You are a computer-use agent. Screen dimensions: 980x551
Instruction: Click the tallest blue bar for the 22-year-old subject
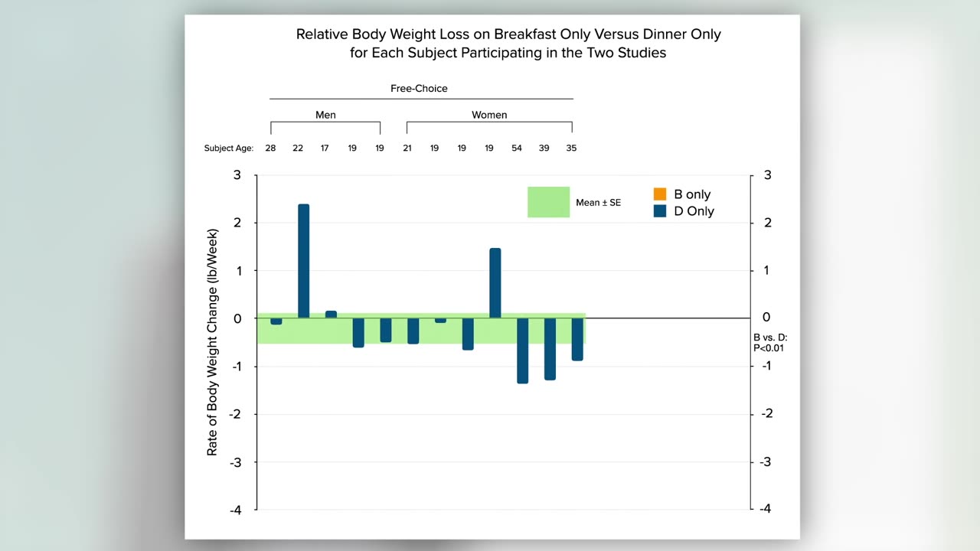[x=303, y=261]
